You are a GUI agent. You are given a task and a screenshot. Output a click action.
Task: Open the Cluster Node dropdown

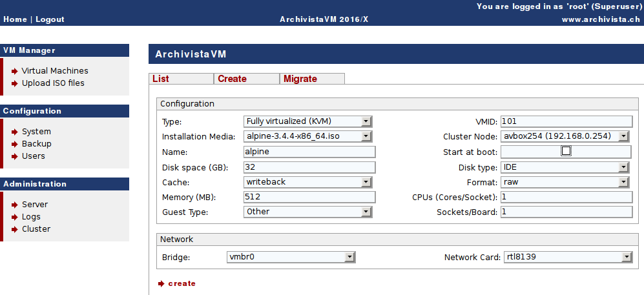point(565,136)
